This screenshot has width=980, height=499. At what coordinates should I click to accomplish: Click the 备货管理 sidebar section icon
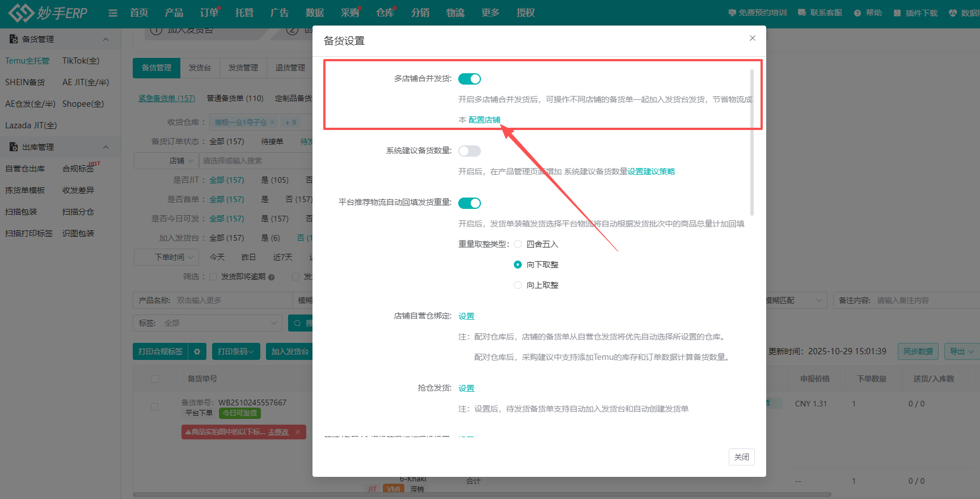[x=14, y=39]
